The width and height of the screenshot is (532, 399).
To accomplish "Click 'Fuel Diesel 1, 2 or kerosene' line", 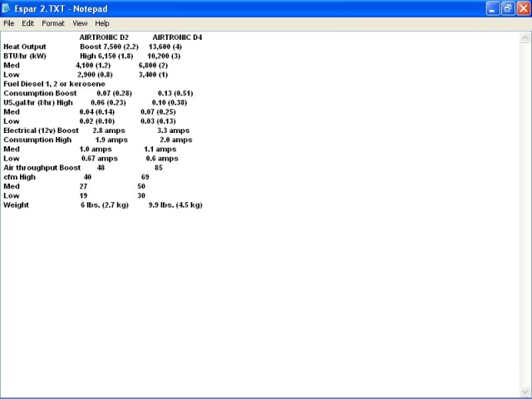I will point(54,84).
